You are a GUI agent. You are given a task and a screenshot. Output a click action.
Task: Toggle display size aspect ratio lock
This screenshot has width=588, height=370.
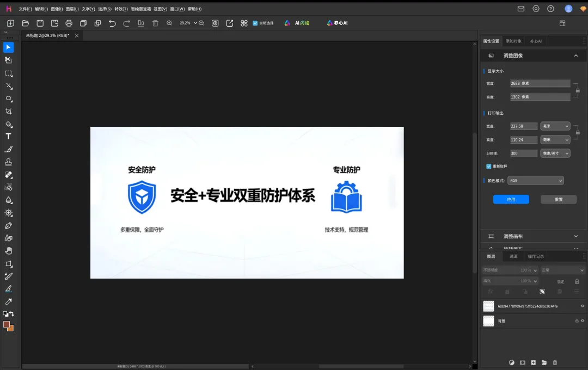578,90
